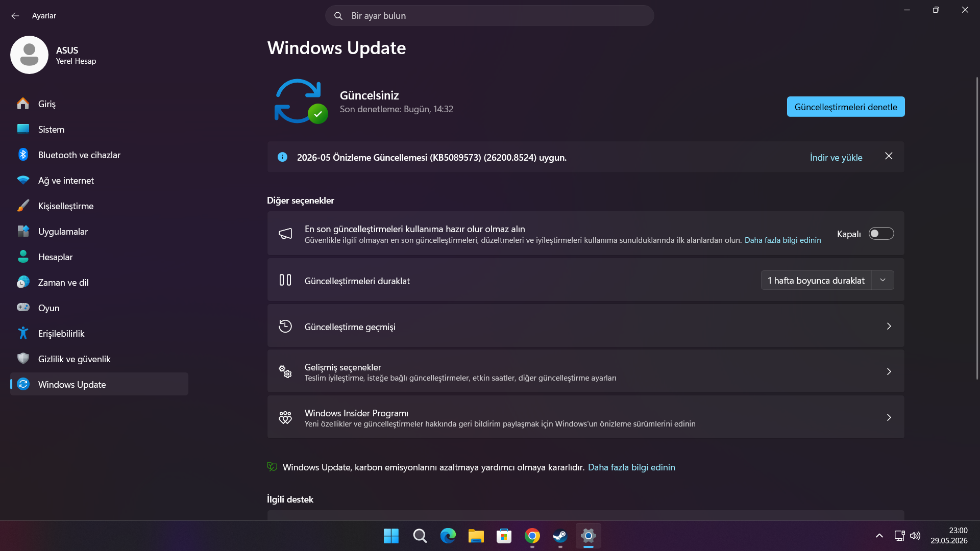
Task: Click the gears icon for Gelişmiş seçenekler
Action: tap(285, 371)
